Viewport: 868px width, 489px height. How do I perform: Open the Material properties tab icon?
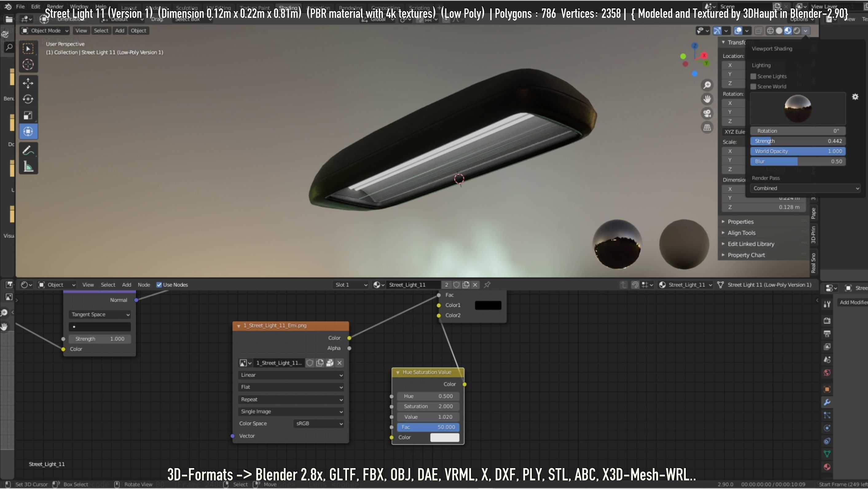[827, 467]
